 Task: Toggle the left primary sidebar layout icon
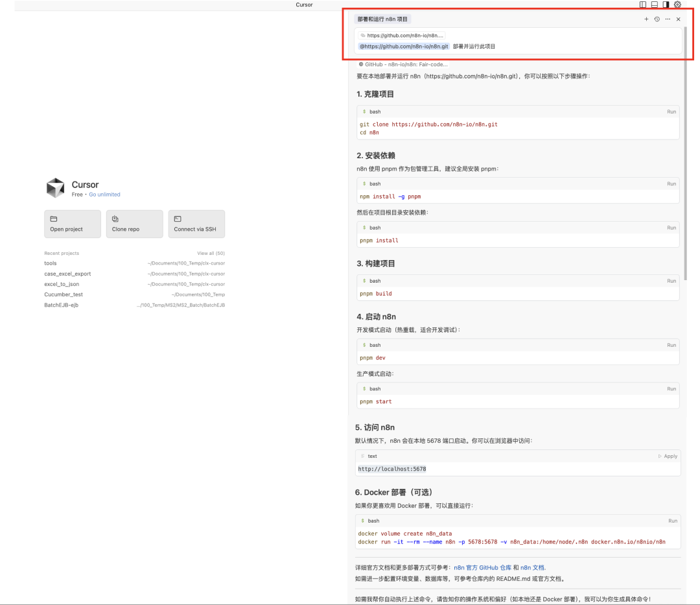click(643, 5)
